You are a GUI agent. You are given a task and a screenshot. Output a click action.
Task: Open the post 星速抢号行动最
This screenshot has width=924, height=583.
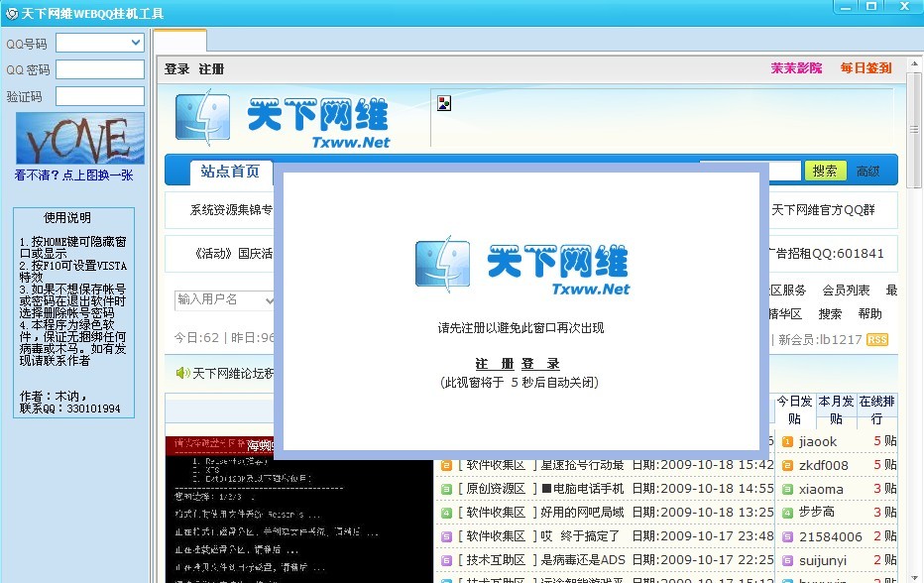582,466
